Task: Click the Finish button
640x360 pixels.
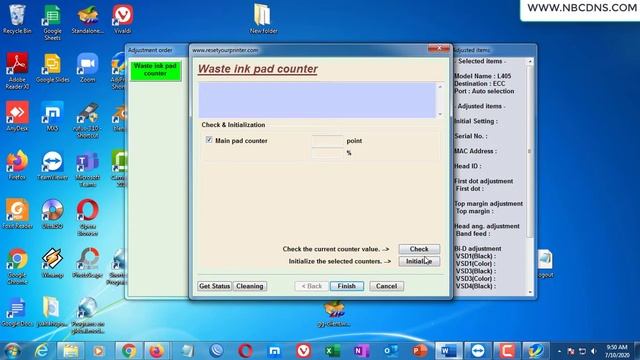Action: 347,286
